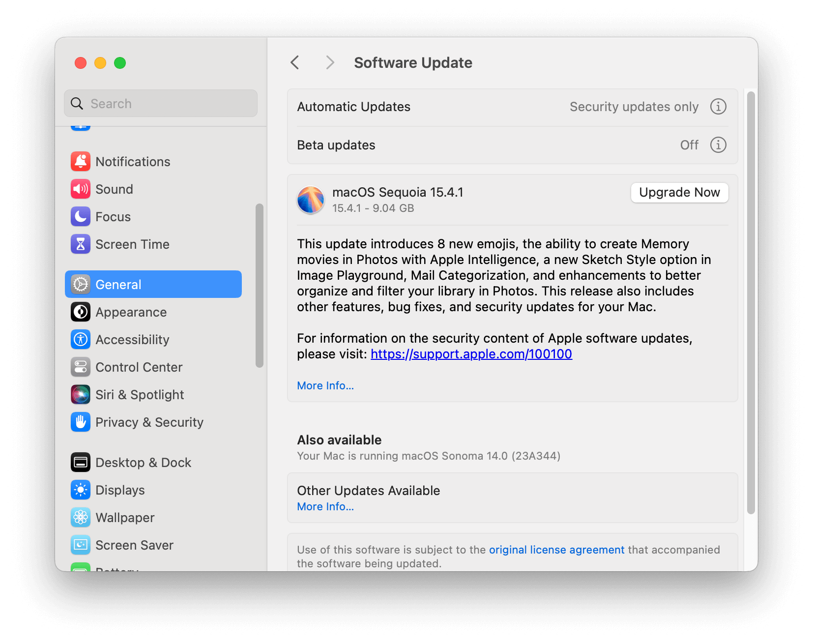Click the 'Automatic Updates' label

(x=354, y=107)
